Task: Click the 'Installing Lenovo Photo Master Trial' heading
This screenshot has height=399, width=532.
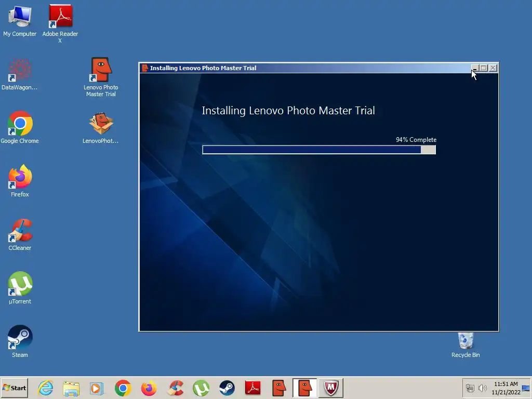Action: (288, 111)
